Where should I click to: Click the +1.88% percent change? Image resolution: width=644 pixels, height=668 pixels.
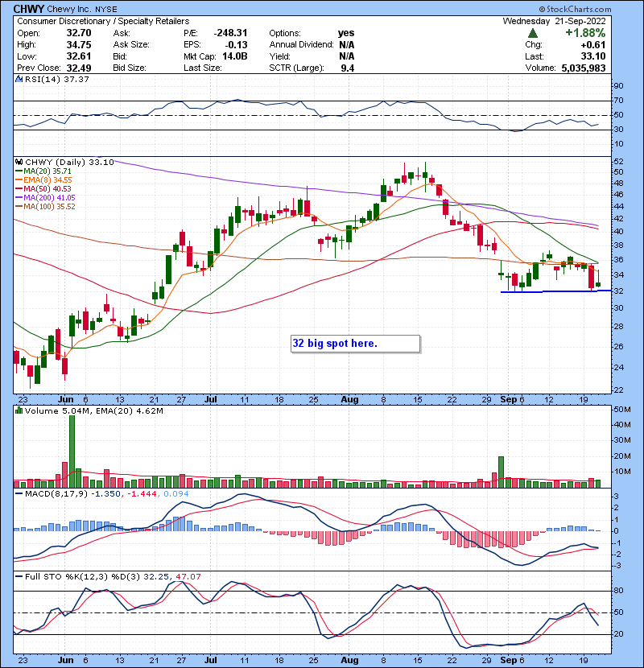click(x=585, y=33)
